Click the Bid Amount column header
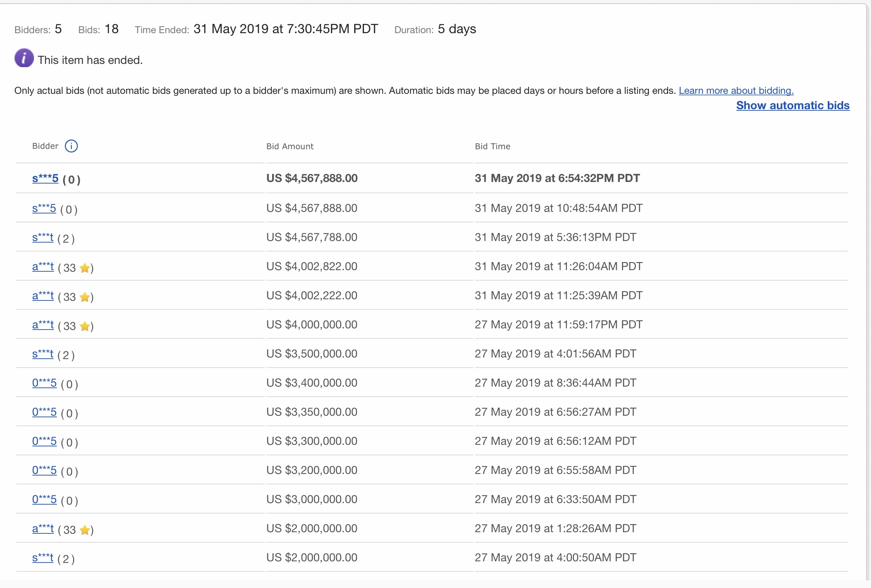The image size is (871, 588). click(290, 146)
